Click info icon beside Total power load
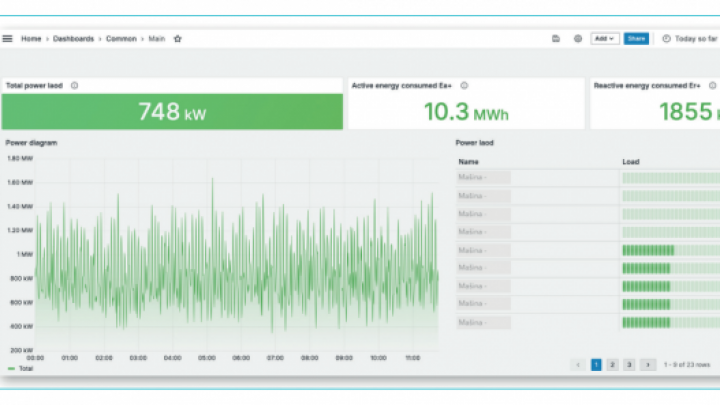 (75, 86)
